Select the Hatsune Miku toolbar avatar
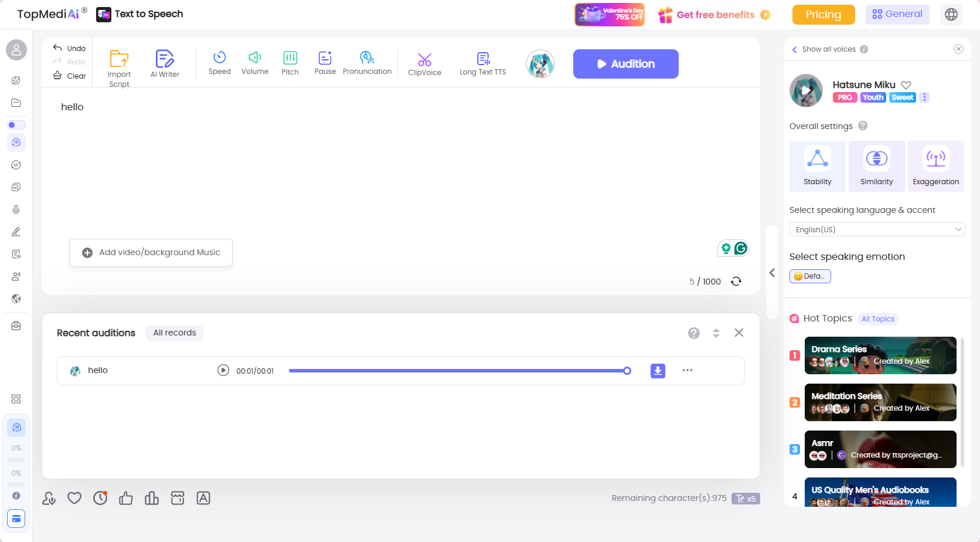Screen dimensions: 980x542 click(x=540, y=64)
